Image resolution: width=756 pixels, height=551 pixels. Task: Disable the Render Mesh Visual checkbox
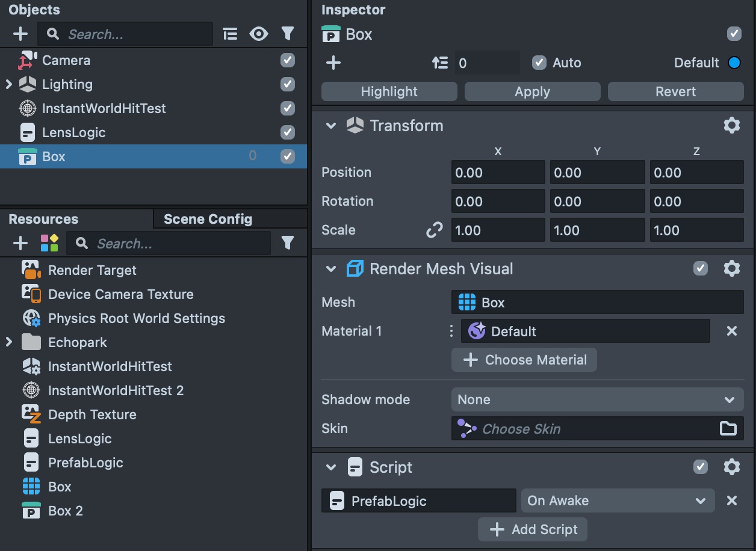pyautogui.click(x=701, y=268)
